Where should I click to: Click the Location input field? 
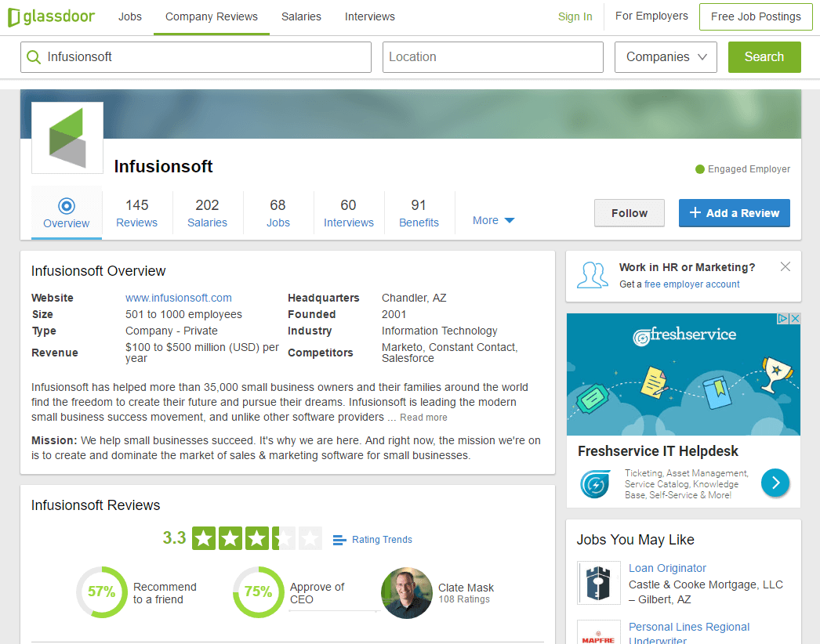coord(492,57)
